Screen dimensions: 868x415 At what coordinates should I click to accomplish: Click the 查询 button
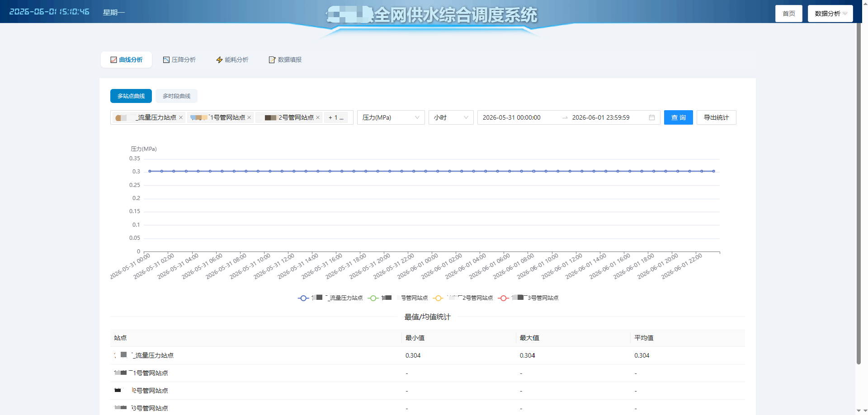678,117
